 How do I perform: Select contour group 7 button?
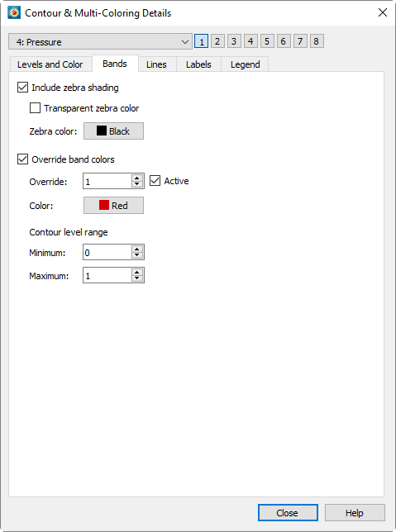point(300,41)
